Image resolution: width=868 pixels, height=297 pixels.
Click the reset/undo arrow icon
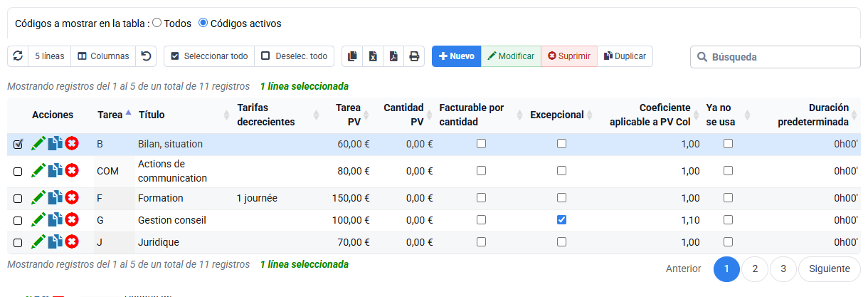tap(146, 56)
